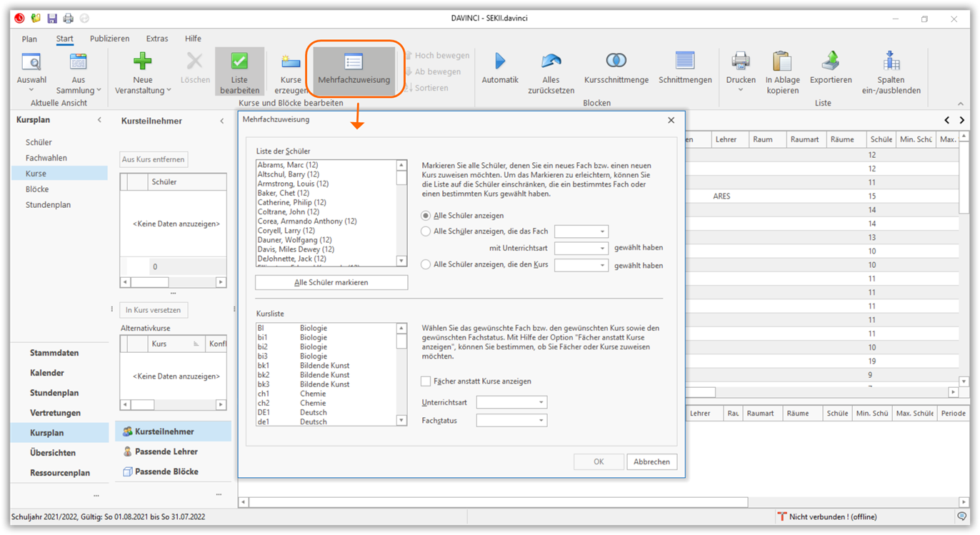Image resolution: width=980 pixels, height=535 pixels.
Task: Click the Schnittmengen ribbon icon
Action: pyautogui.click(x=684, y=62)
